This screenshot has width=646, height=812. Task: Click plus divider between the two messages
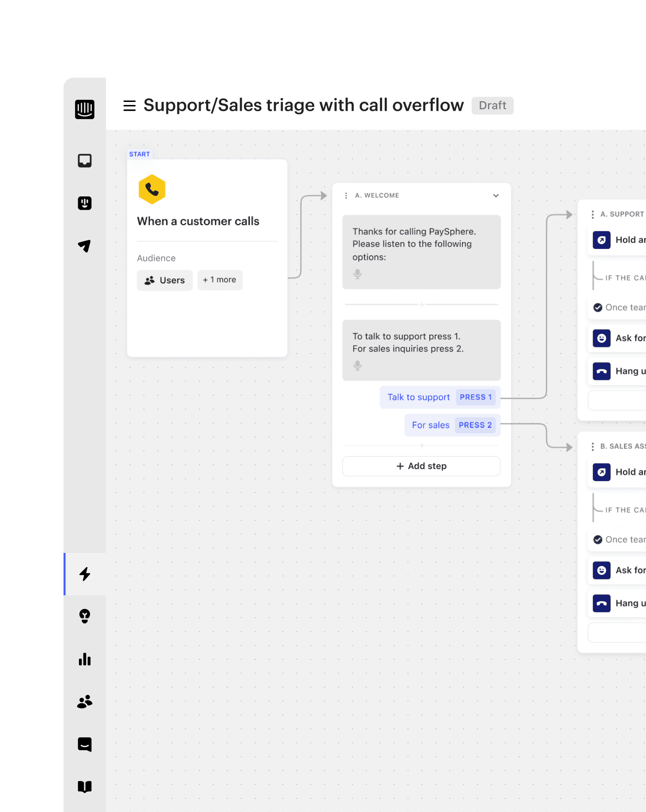click(x=421, y=304)
